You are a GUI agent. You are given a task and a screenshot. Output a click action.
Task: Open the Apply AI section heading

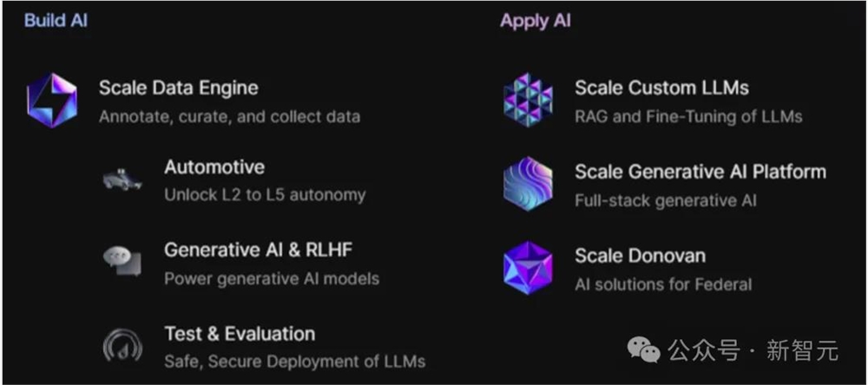click(536, 21)
